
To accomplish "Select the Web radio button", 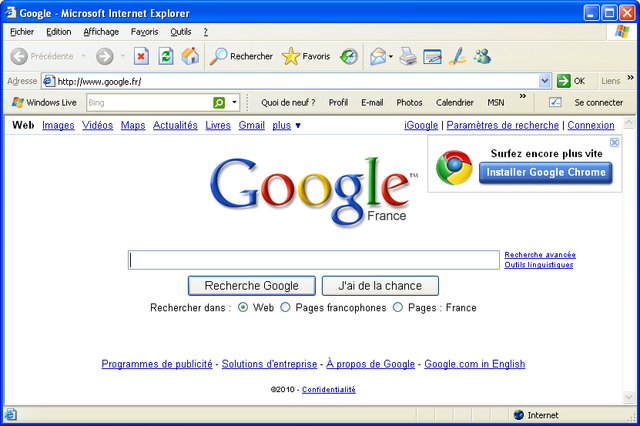I will point(243,307).
